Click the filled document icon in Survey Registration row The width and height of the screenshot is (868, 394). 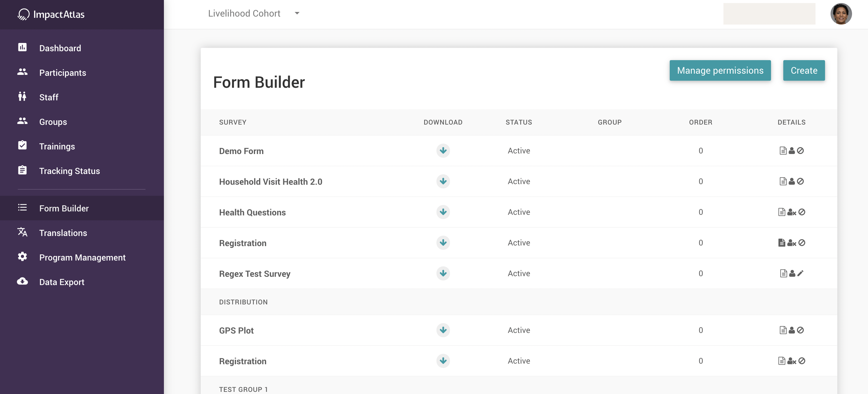[x=781, y=242]
